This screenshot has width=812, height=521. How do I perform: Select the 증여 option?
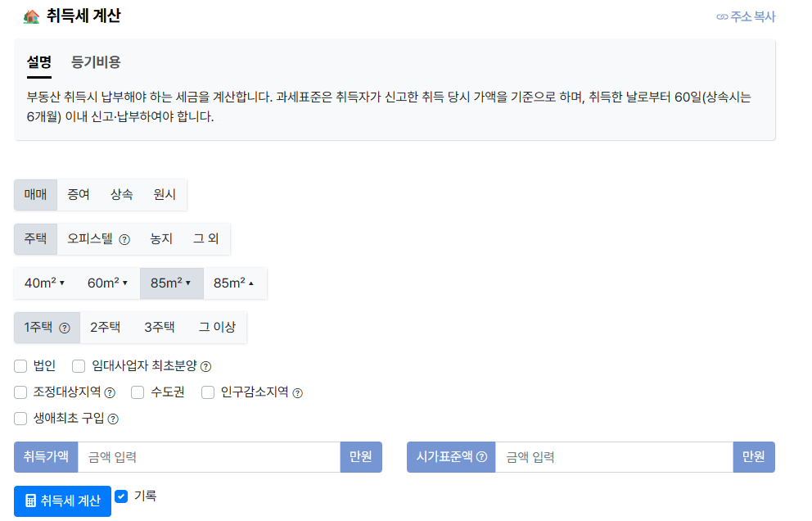pos(79,195)
